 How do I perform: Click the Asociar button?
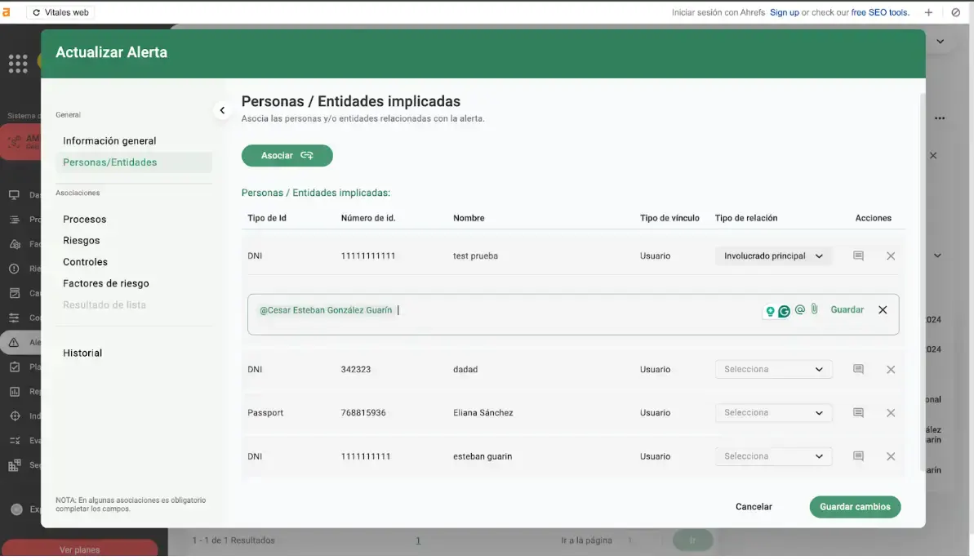click(x=287, y=156)
